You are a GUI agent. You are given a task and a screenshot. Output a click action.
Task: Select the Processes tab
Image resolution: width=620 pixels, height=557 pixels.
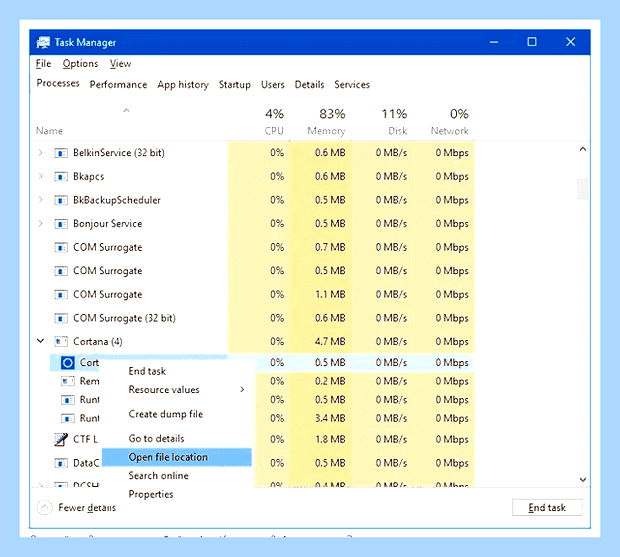click(x=58, y=83)
